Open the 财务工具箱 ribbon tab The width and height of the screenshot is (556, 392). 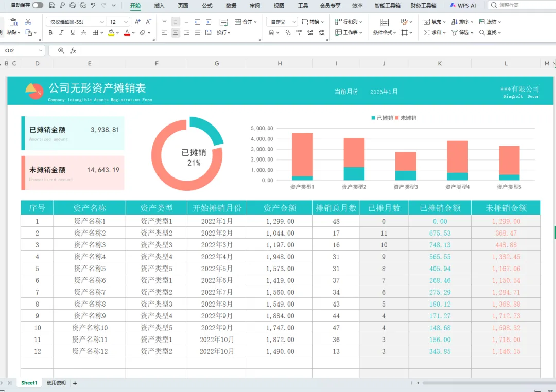[x=423, y=5]
